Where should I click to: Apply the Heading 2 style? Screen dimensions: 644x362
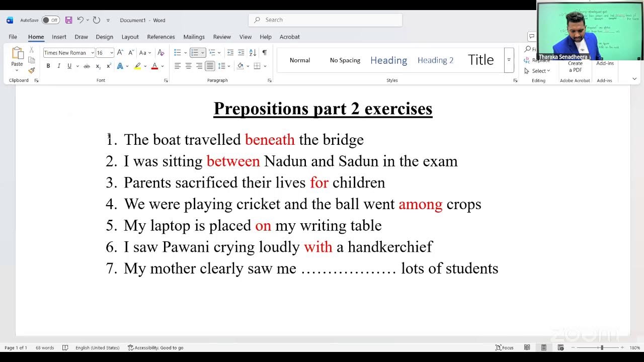(435, 60)
